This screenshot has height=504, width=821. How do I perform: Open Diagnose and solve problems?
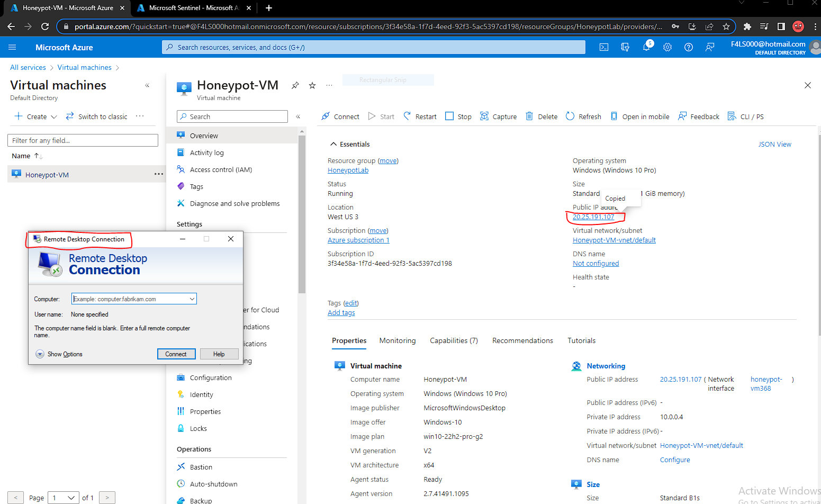[x=234, y=203]
